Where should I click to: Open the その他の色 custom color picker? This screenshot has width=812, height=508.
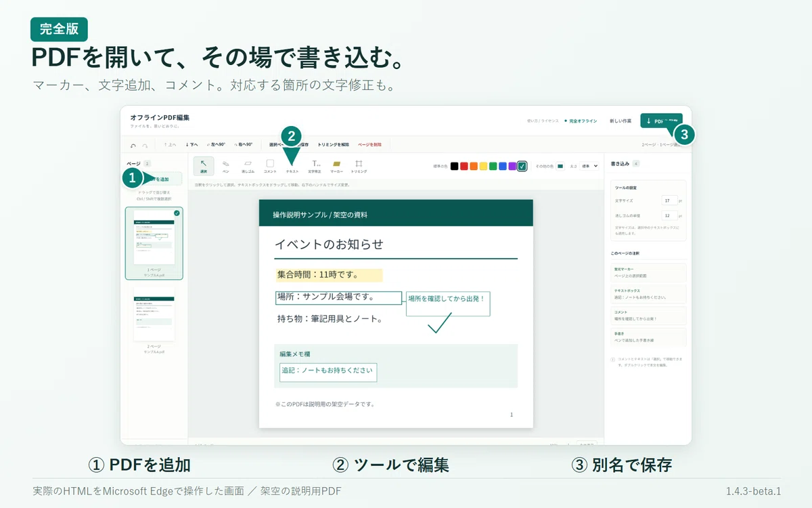[560, 166]
